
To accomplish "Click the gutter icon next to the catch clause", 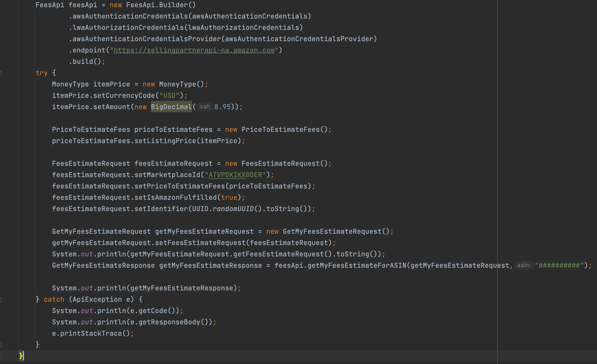I will (1, 299).
